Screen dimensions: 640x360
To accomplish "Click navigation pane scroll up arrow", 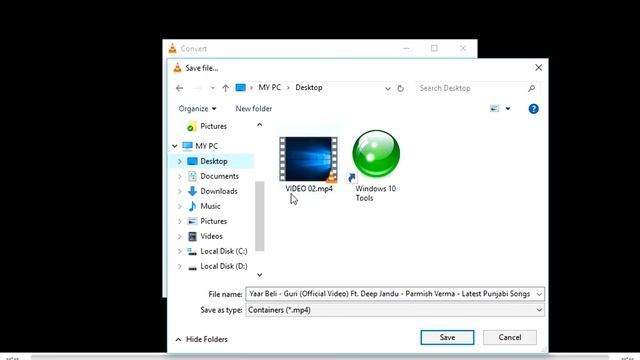I will (260, 125).
